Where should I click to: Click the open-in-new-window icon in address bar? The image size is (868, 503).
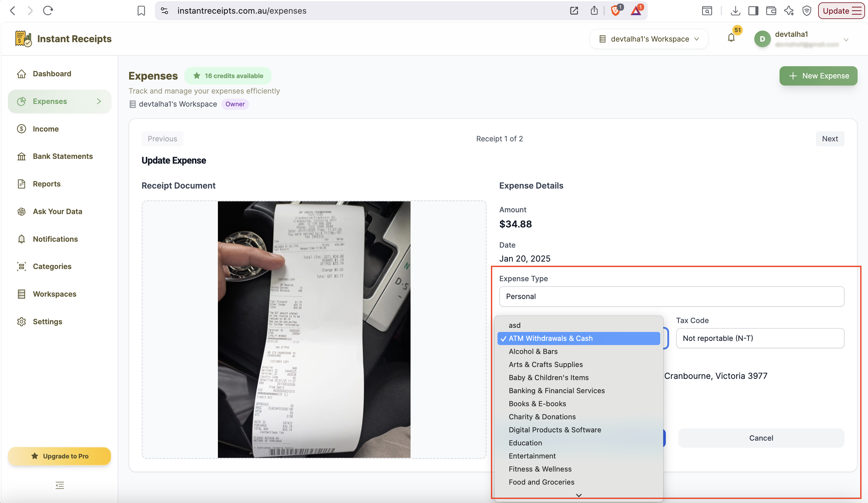(574, 11)
